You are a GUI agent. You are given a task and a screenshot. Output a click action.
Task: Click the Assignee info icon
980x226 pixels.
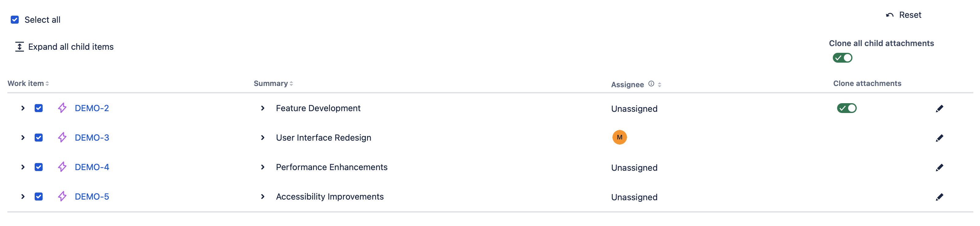pos(651,84)
